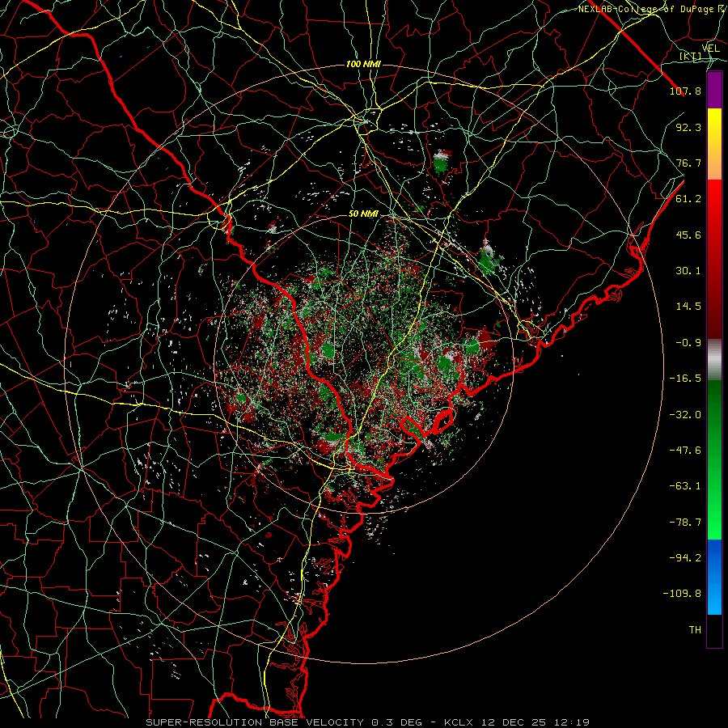Click the [KT] units label

click(x=691, y=57)
